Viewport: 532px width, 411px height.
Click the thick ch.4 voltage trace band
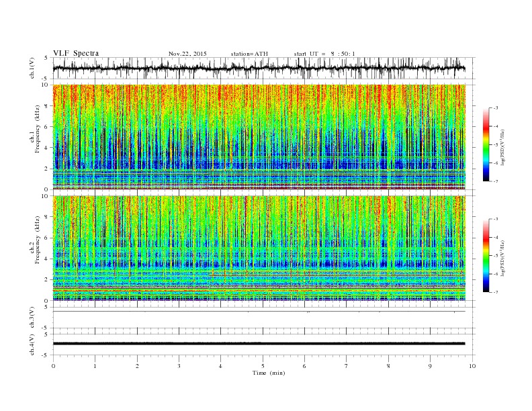pos(259,344)
